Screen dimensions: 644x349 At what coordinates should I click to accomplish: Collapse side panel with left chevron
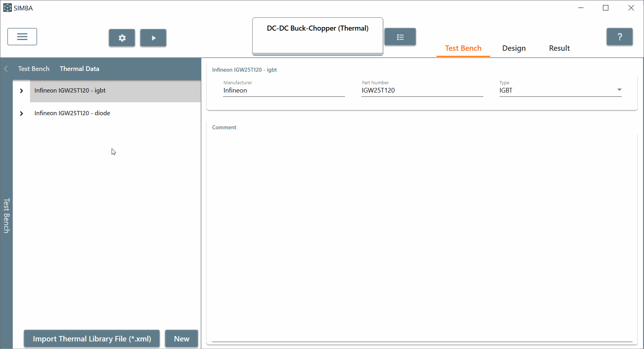(6, 69)
